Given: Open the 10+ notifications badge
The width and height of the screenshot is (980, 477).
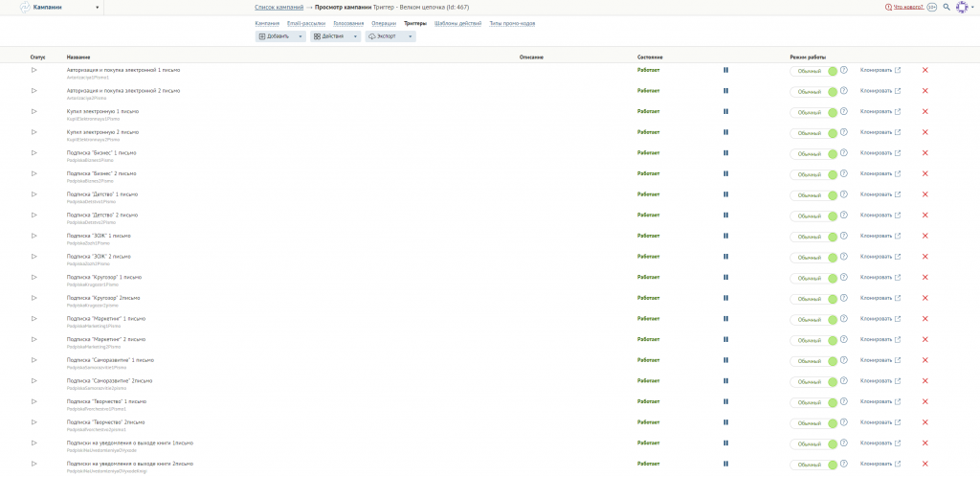Looking at the screenshot, I should pos(931,7).
